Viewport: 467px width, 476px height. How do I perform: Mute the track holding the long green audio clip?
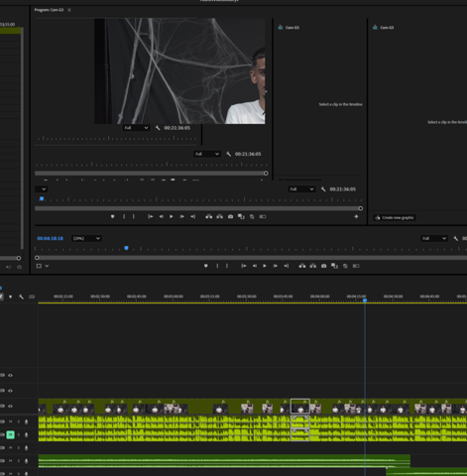[x=10, y=461]
